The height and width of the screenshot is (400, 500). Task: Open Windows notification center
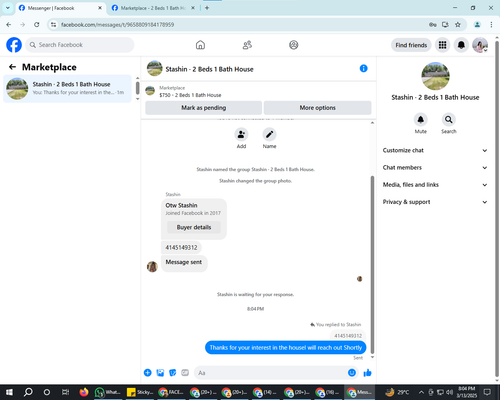(487, 392)
